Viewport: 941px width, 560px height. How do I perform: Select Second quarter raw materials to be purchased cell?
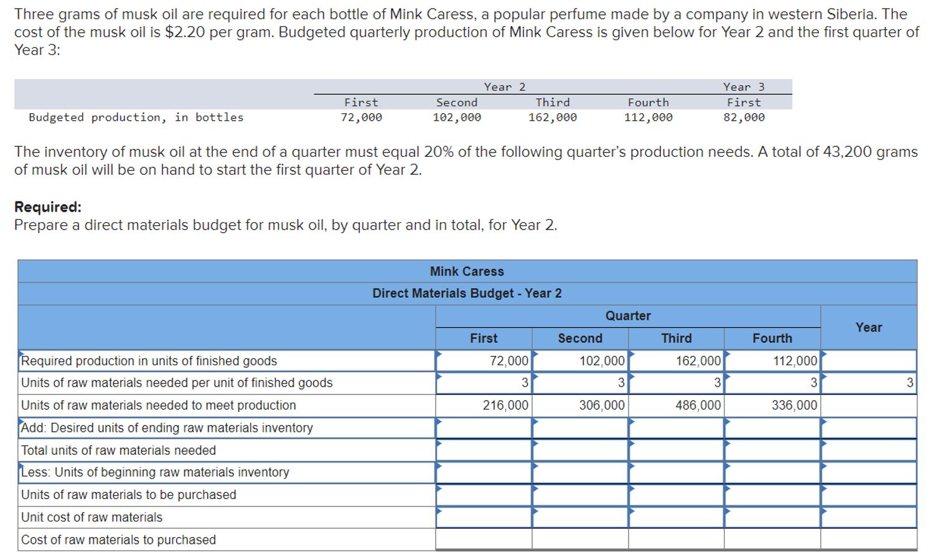click(580, 495)
